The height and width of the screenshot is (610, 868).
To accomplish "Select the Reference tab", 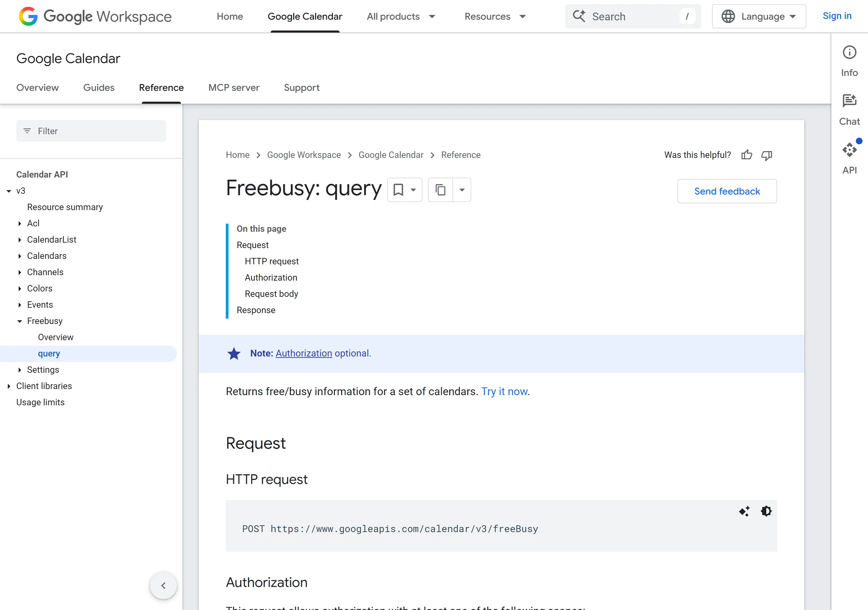I will coord(161,87).
